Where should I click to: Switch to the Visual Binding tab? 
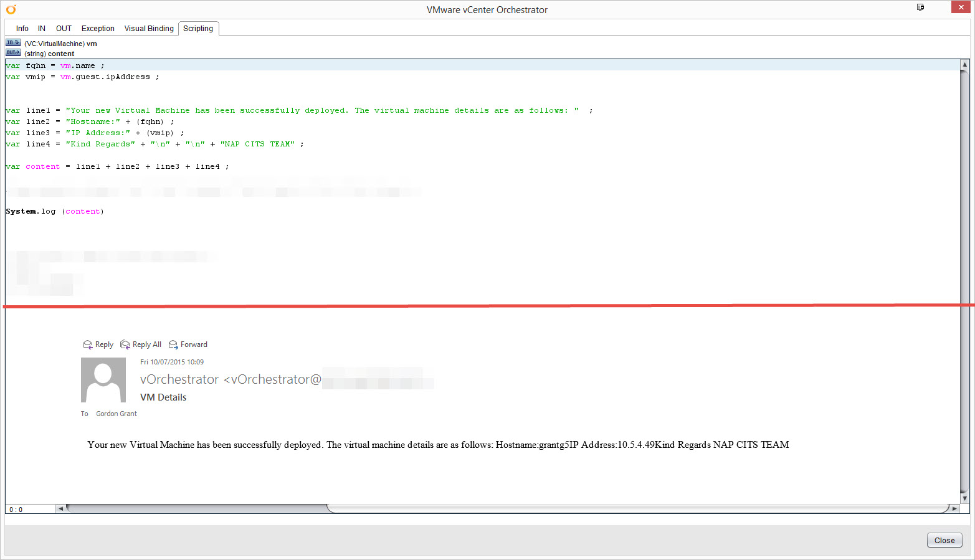point(149,28)
